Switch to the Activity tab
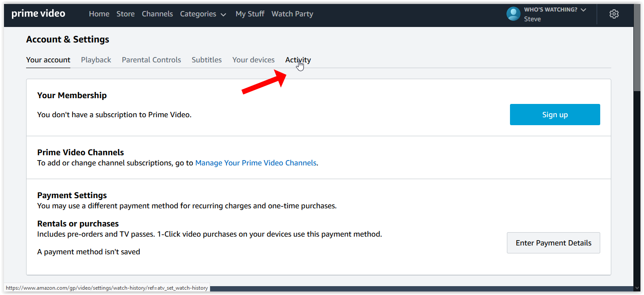Viewport: 644px width, 295px height. point(298,60)
